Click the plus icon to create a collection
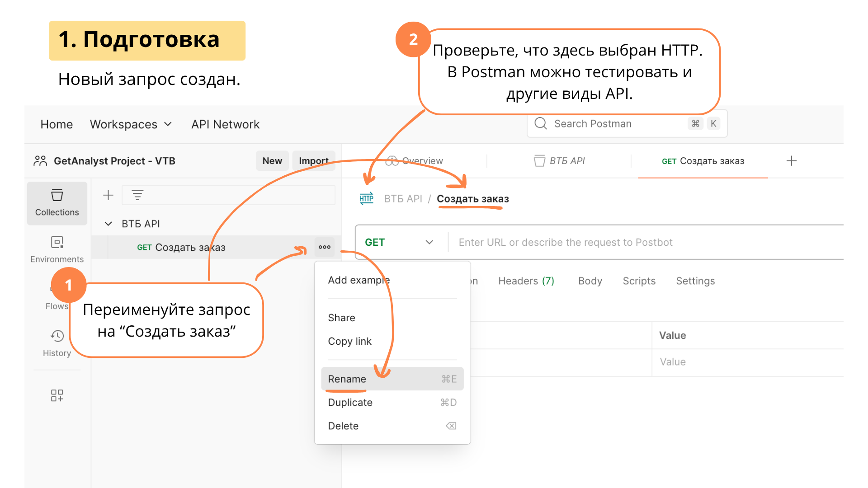 point(108,195)
